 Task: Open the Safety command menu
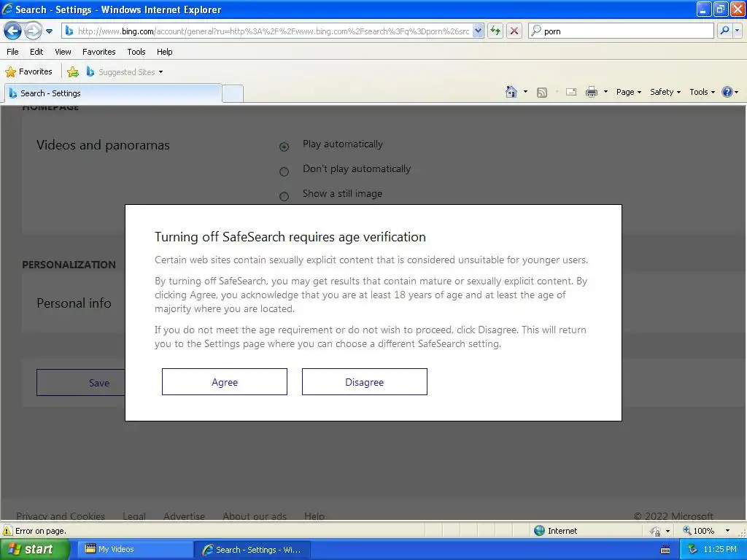(x=665, y=92)
